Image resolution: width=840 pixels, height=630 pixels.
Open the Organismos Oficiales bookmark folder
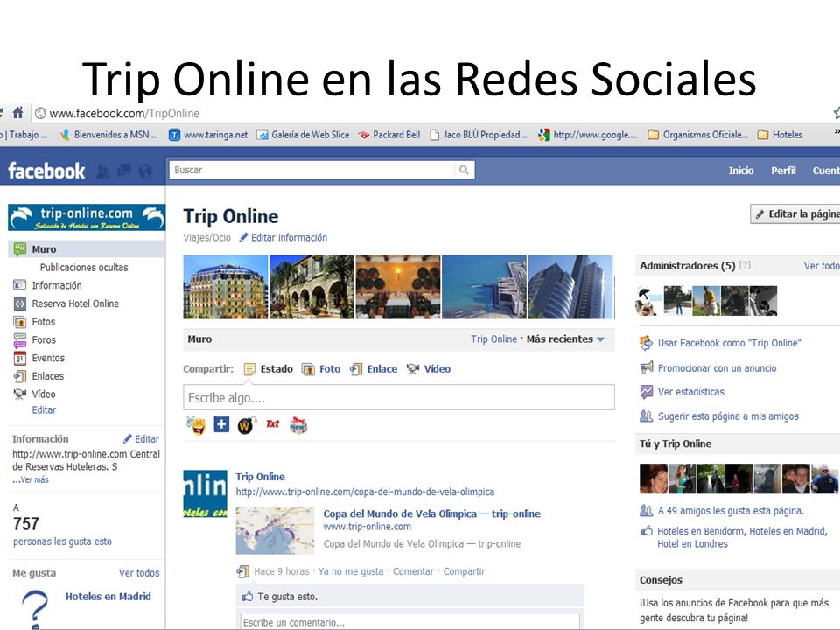698,135
